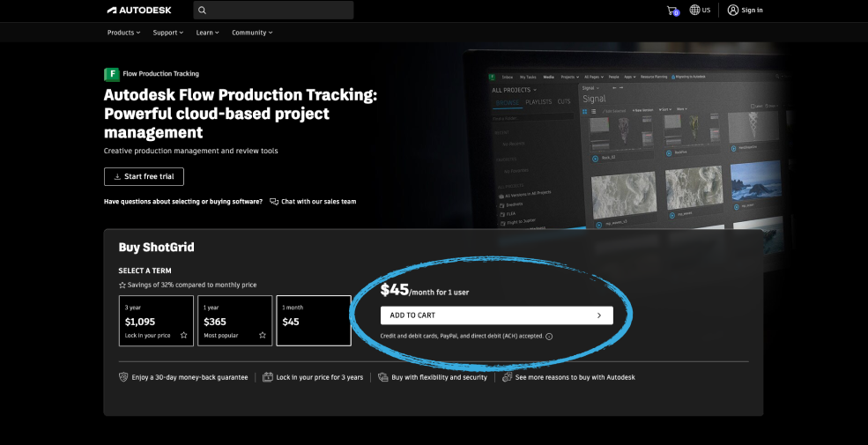868x445 pixels.
Task: Expand the Products menu
Action: tap(123, 33)
